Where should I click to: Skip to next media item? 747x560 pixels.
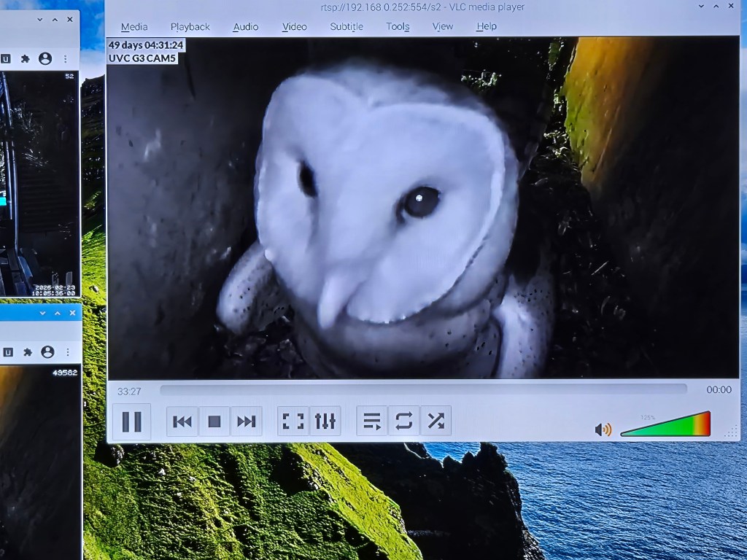(x=247, y=421)
